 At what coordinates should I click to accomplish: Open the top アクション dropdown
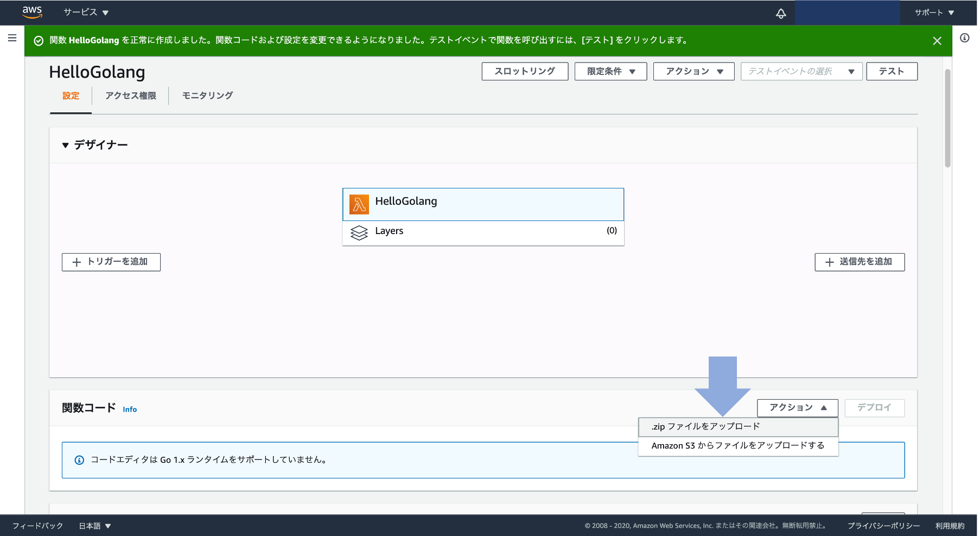(693, 71)
